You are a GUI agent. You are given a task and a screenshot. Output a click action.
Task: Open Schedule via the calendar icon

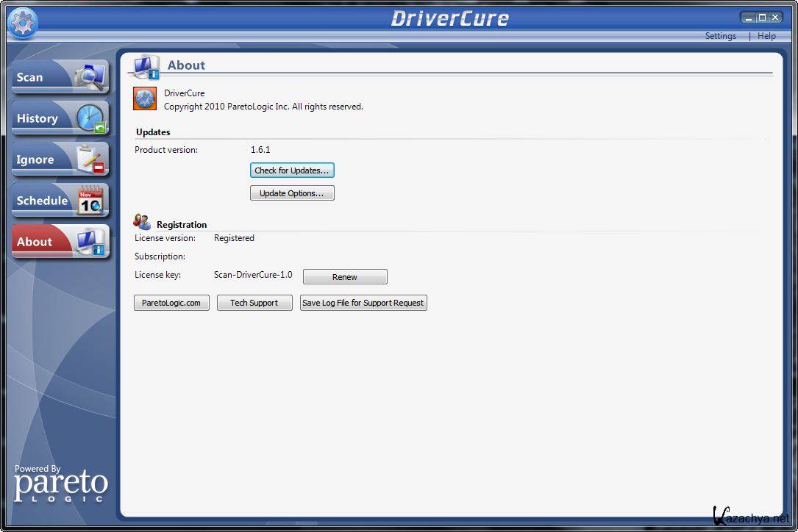point(92,200)
